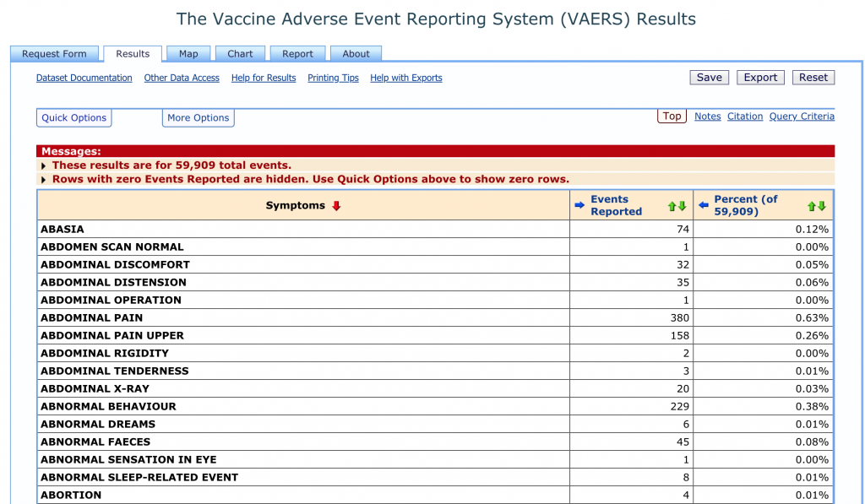
Task: Click the Printing Tips link
Action: tap(333, 78)
